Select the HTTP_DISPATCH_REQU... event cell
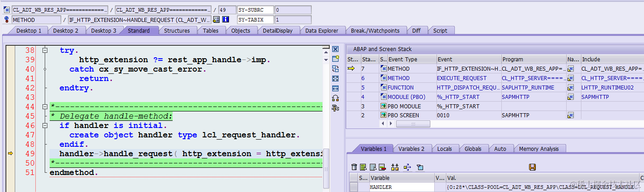The image size is (644, 192). click(469, 88)
